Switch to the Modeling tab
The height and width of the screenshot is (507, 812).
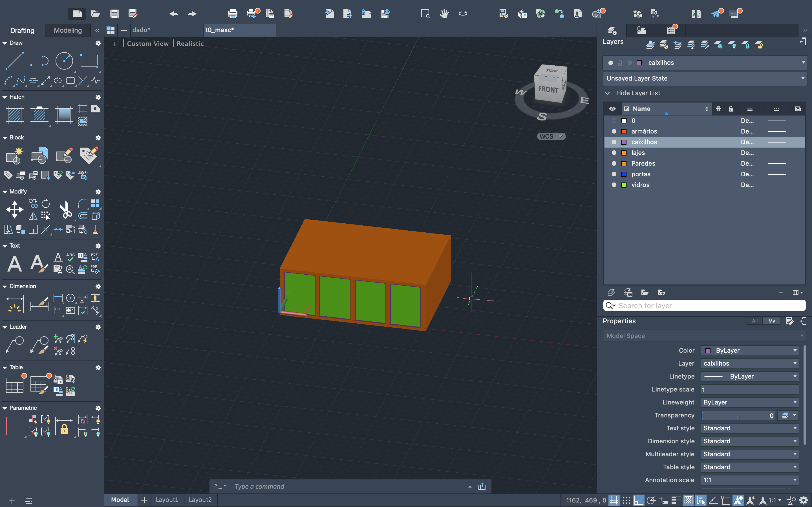pos(67,30)
